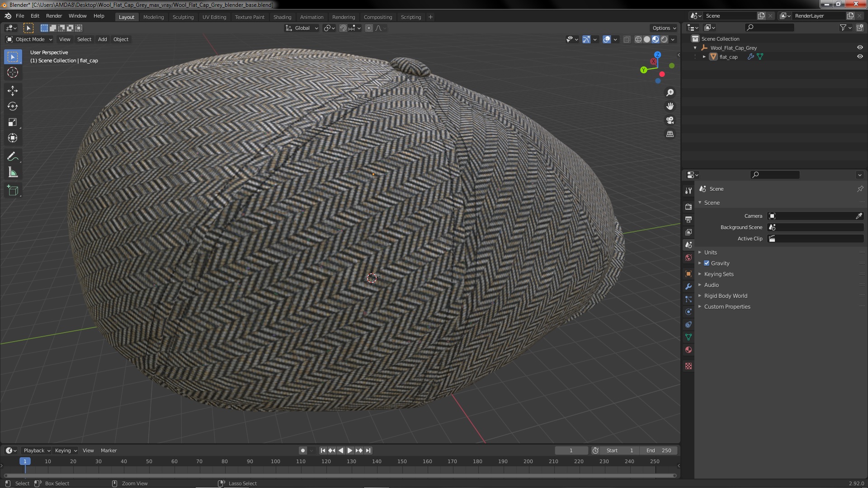Open the Material properties tab
The image size is (868, 488).
[689, 350]
